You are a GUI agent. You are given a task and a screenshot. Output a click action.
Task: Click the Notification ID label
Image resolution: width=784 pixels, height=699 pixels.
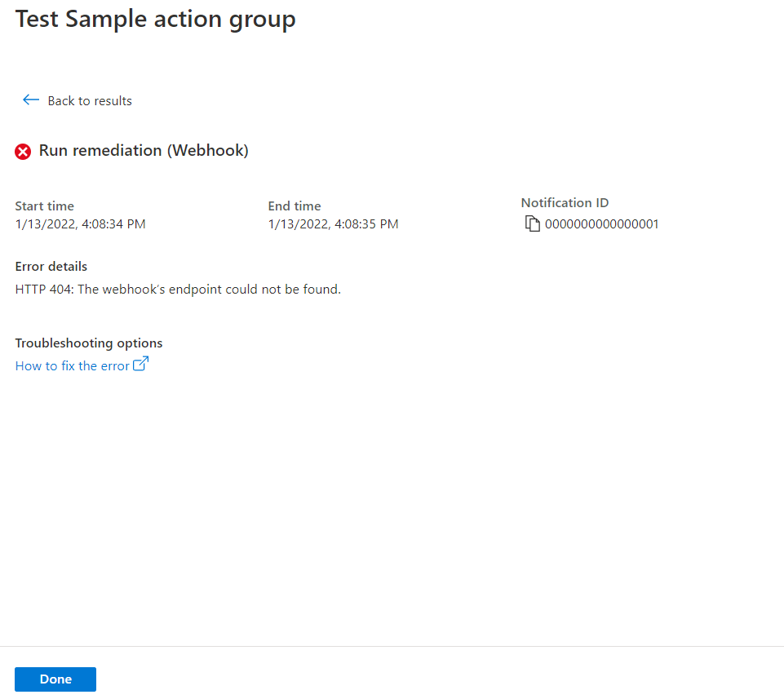click(x=565, y=203)
